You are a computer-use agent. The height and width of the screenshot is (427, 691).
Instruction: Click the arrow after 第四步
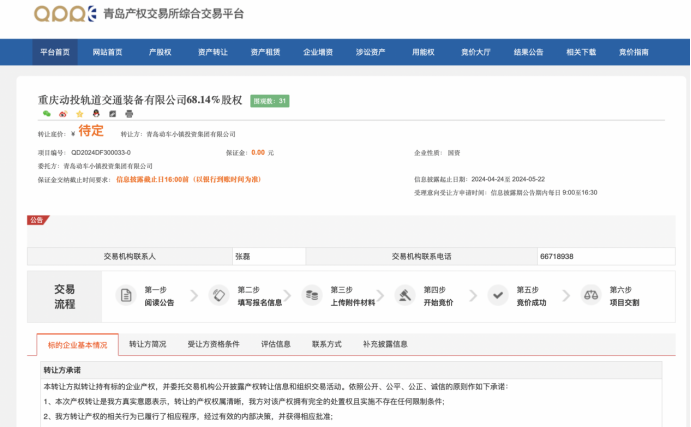tap(473, 296)
